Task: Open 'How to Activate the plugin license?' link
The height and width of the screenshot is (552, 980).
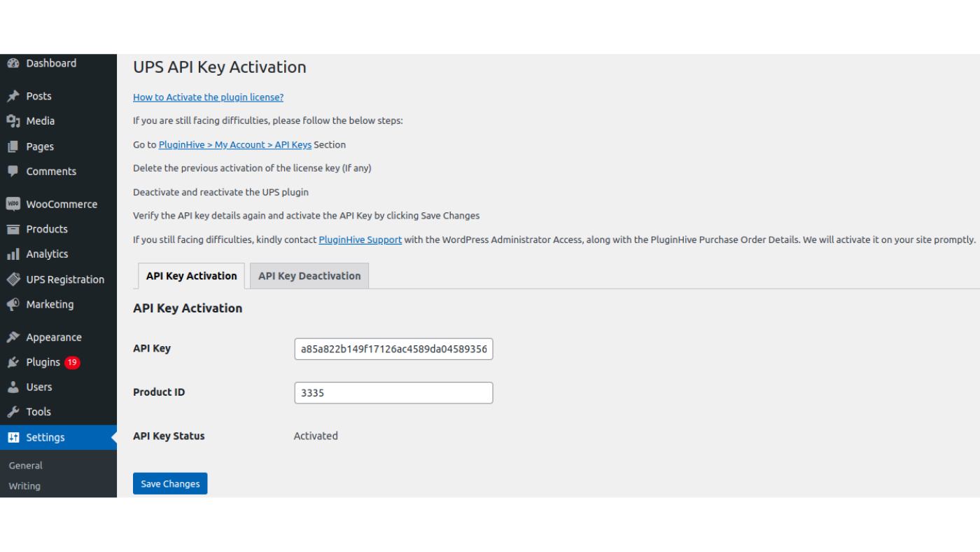Action: tap(209, 97)
